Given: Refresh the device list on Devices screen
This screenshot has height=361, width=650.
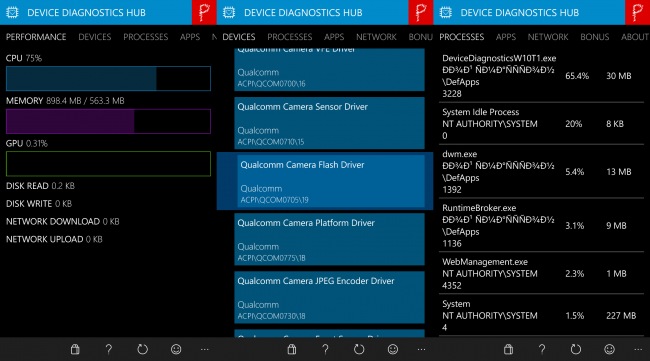Looking at the screenshot, I should (x=359, y=349).
